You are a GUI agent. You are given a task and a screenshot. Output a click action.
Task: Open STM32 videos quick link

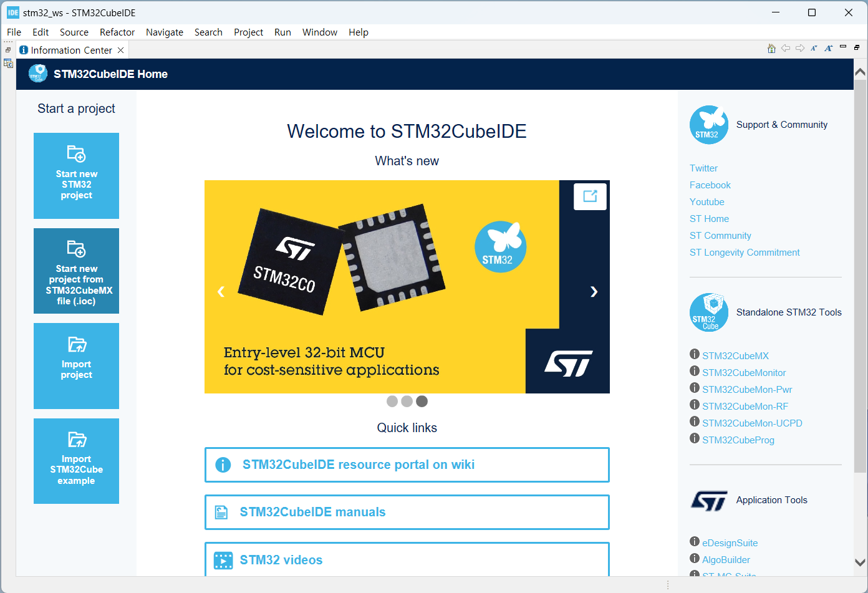(x=407, y=559)
